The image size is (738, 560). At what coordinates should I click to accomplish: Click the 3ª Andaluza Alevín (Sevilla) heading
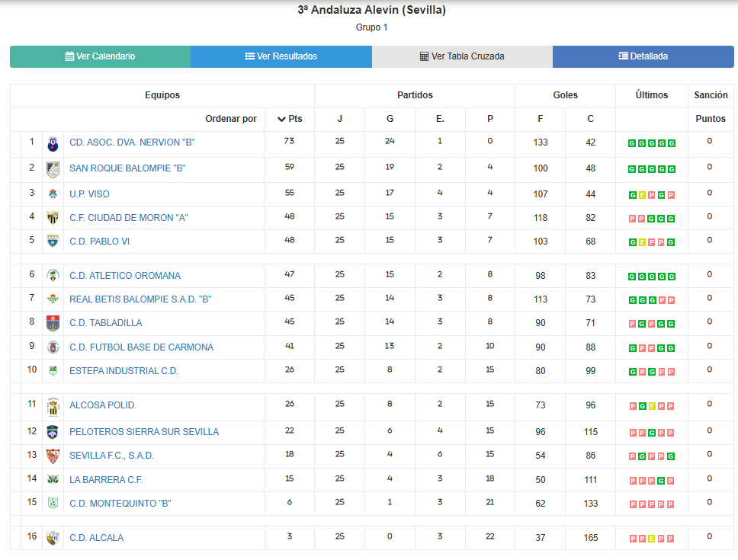(x=371, y=10)
